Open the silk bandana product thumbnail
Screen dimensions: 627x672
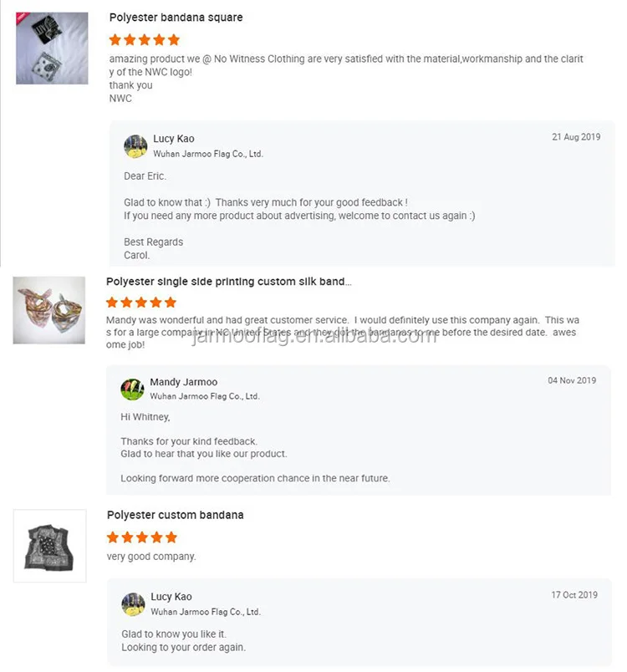pos(48,310)
